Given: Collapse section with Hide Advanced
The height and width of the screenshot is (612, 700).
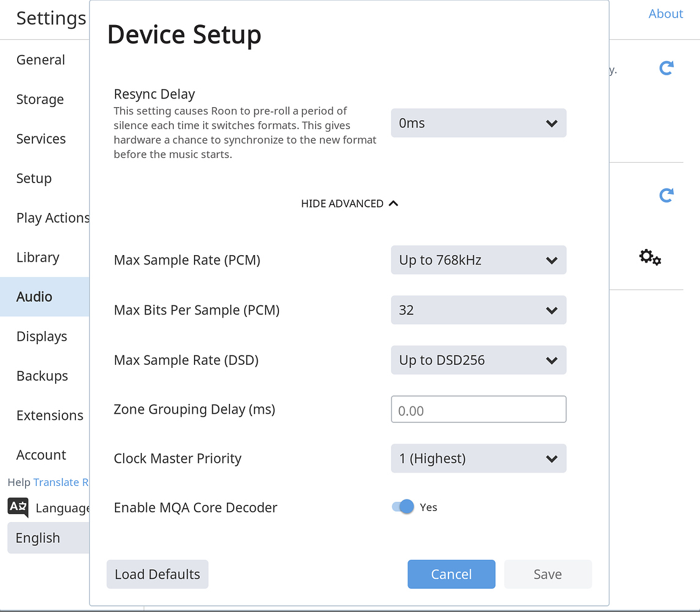Looking at the screenshot, I should [349, 203].
